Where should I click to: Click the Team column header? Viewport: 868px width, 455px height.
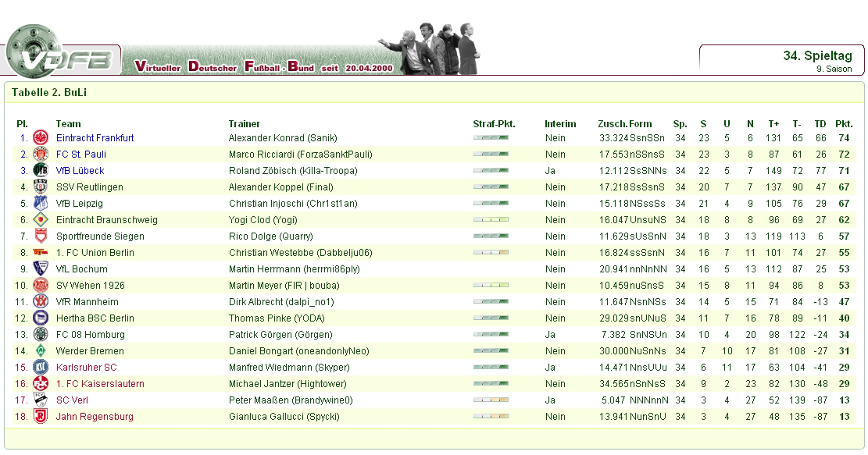(68, 124)
